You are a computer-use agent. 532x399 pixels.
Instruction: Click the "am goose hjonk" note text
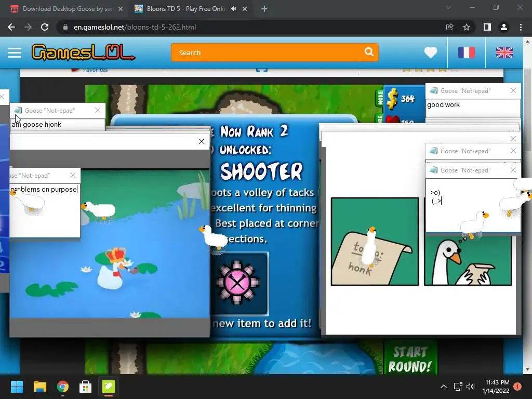(x=36, y=125)
